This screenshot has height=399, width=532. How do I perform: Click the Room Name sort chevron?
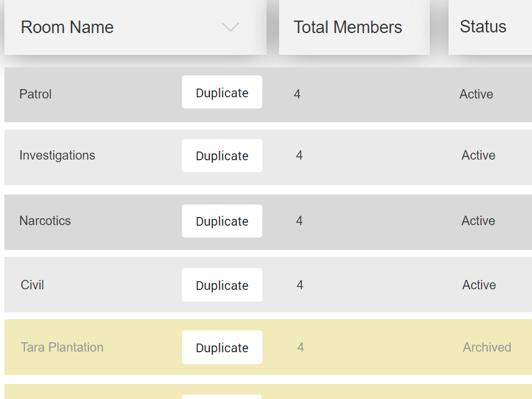230,27
